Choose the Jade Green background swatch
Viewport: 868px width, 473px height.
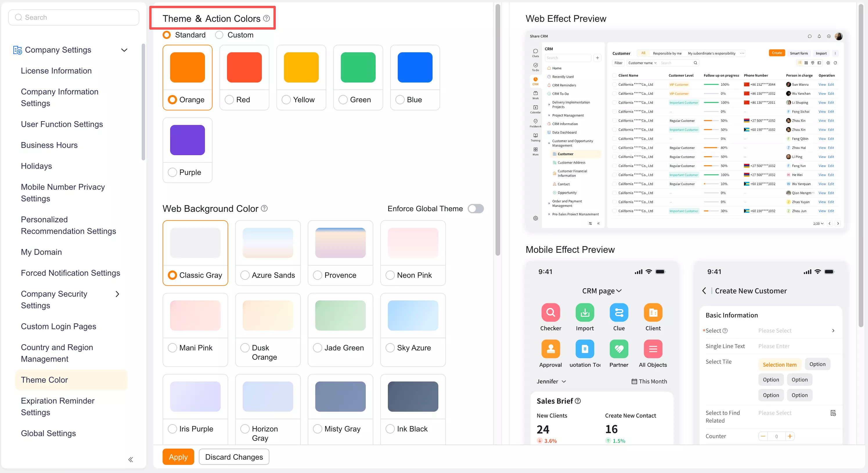pos(340,315)
